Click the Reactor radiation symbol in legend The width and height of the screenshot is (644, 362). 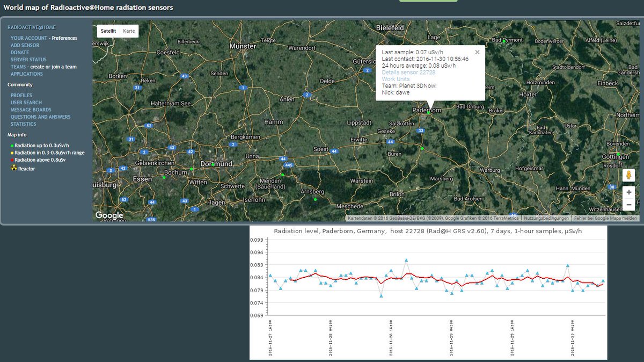point(14,168)
